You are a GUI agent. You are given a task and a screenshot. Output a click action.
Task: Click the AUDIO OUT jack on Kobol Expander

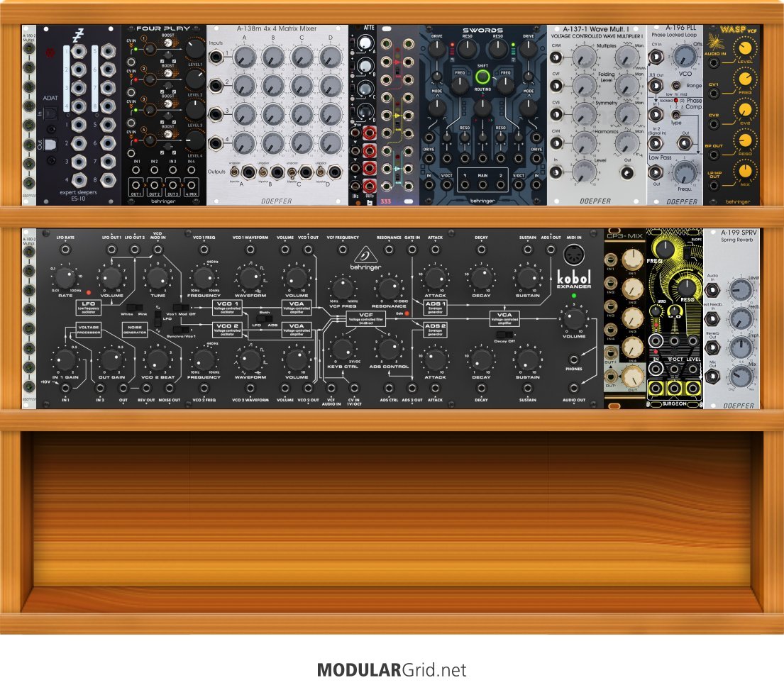573,388
